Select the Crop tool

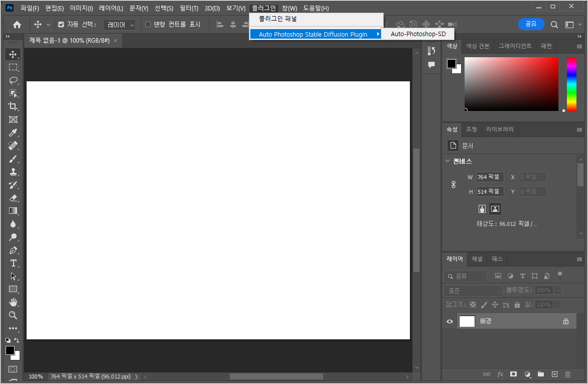(x=13, y=106)
